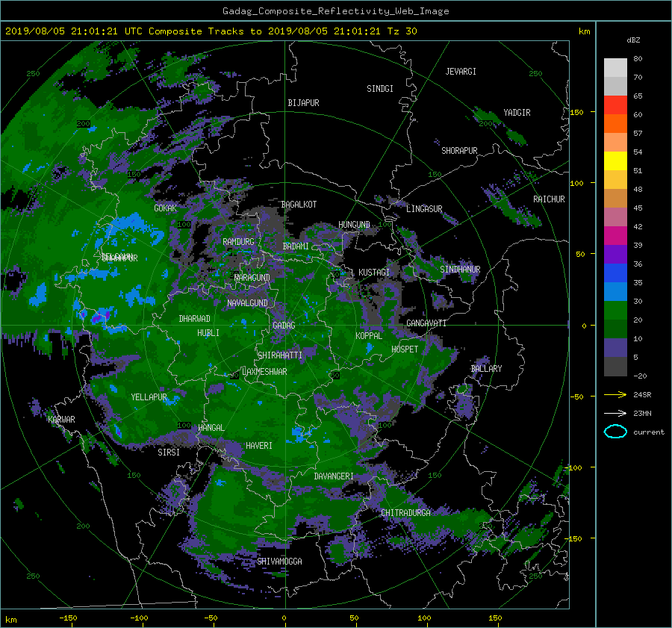Select the light blue 30 dBZ swatch
Viewport: 672px width, 628px height.
click(x=615, y=292)
